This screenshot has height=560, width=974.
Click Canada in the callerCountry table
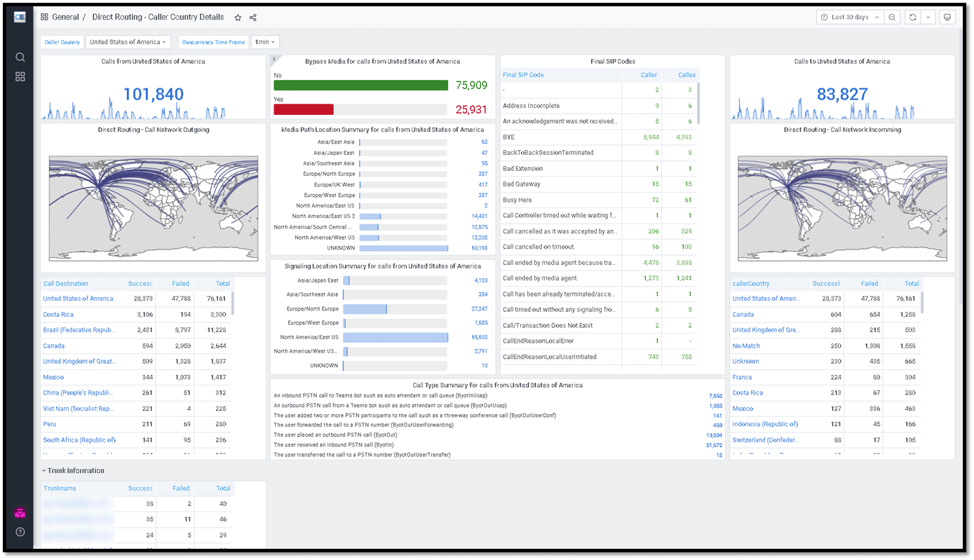pos(743,315)
